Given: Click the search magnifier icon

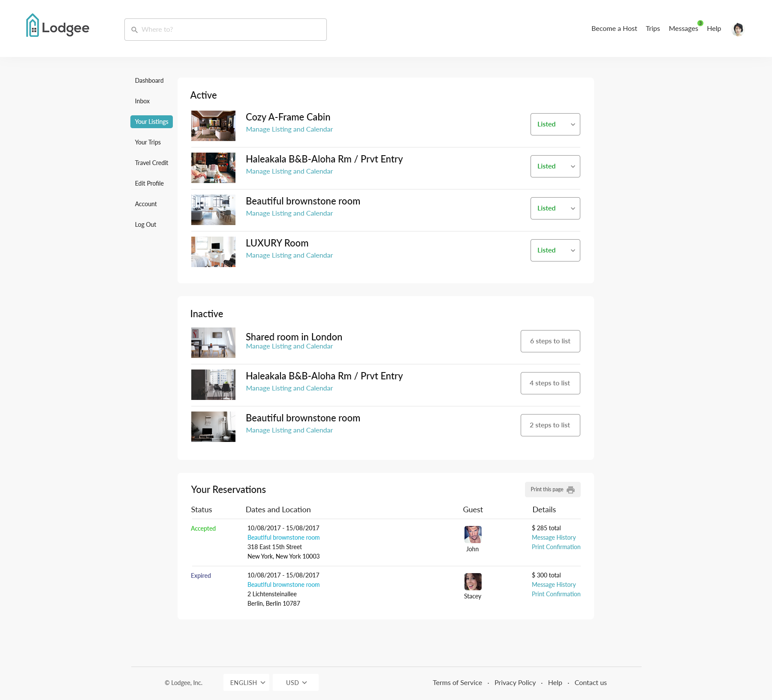Looking at the screenshot, I should tap(134, 30).
